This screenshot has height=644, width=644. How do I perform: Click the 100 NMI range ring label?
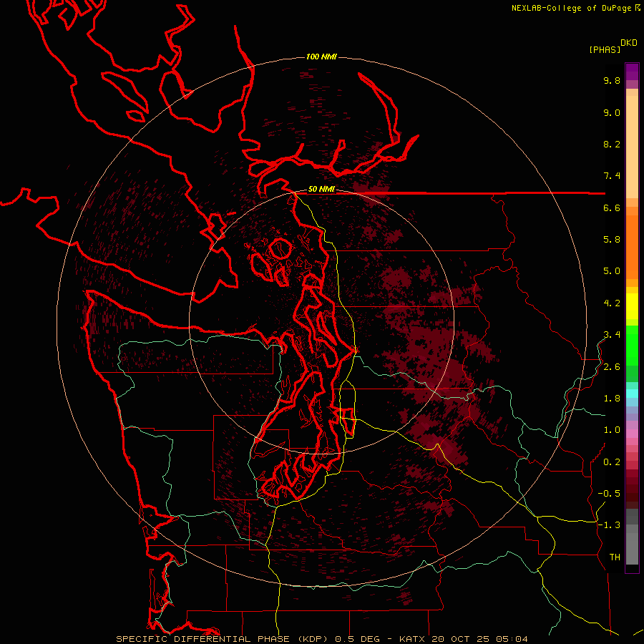pyautogui.click(x=321, y=57)
